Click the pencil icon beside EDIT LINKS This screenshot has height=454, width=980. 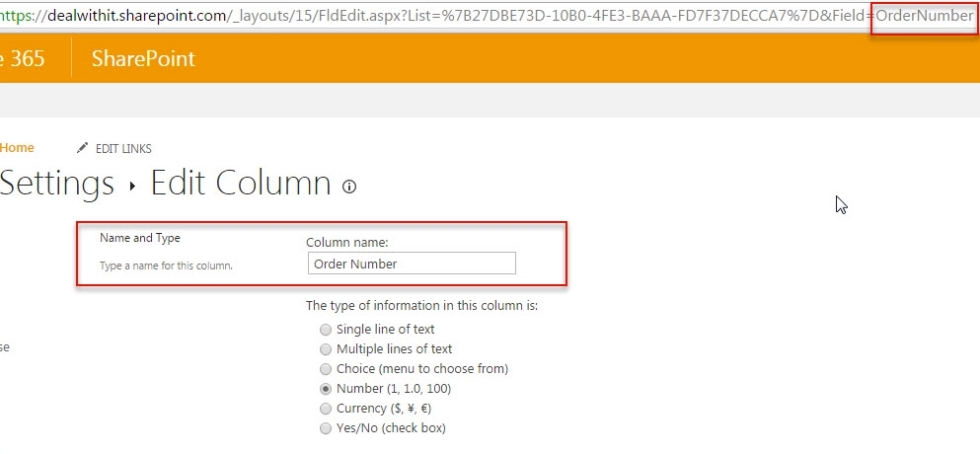83,148
